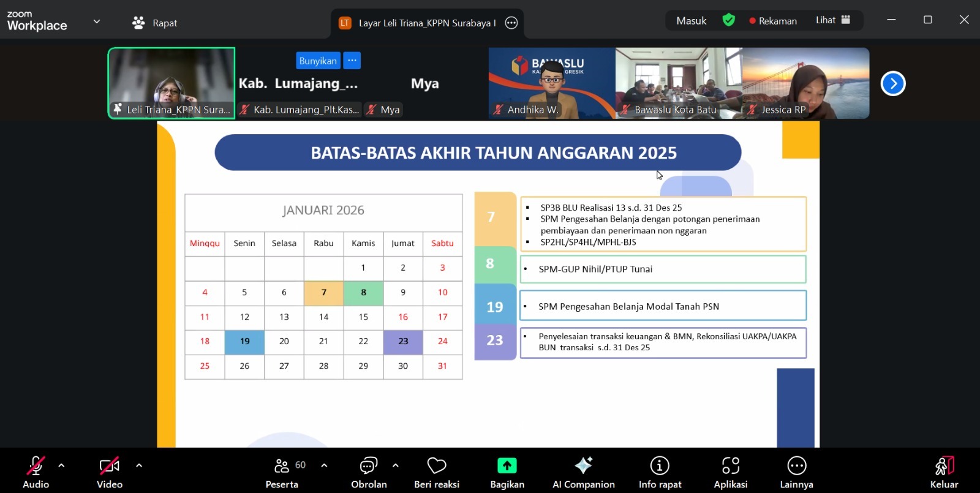Click blue highlighted date 19 in calendar
Viewport: 980px width, 493px height.
click(244, 342)
